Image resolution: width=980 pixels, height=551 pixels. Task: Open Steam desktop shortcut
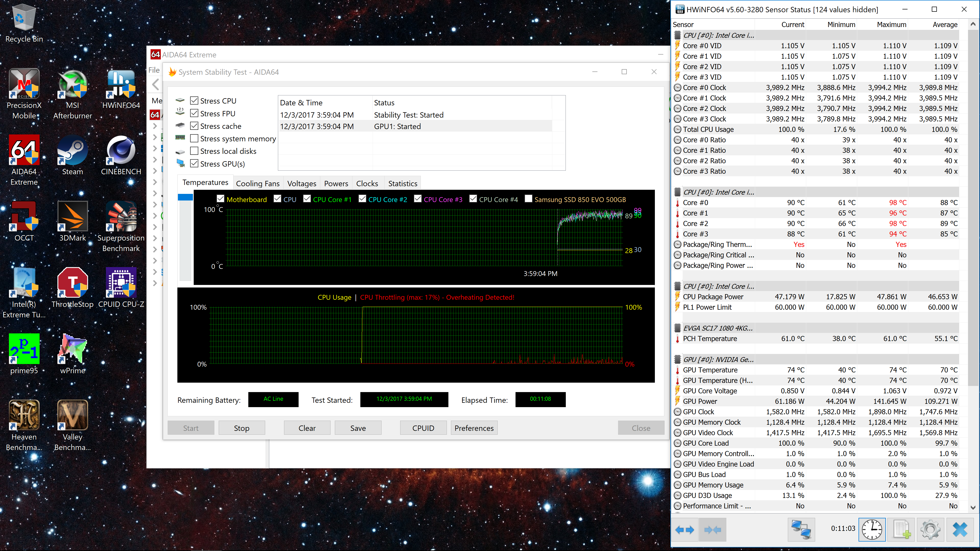pos(72,155)
